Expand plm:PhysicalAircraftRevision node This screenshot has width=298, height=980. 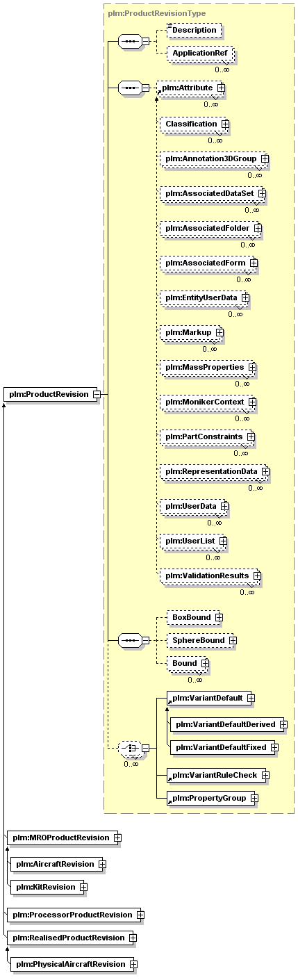tap(132, 964)
